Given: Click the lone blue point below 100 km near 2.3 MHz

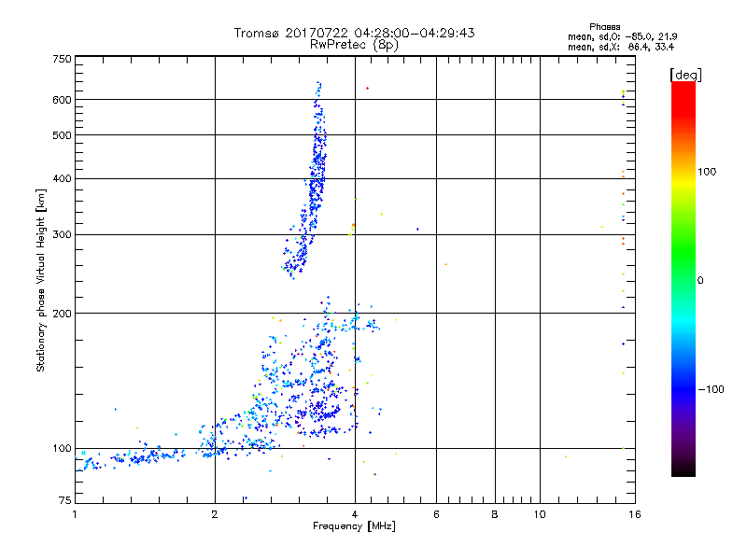Looking at the screenshot, I should (246, 498).
